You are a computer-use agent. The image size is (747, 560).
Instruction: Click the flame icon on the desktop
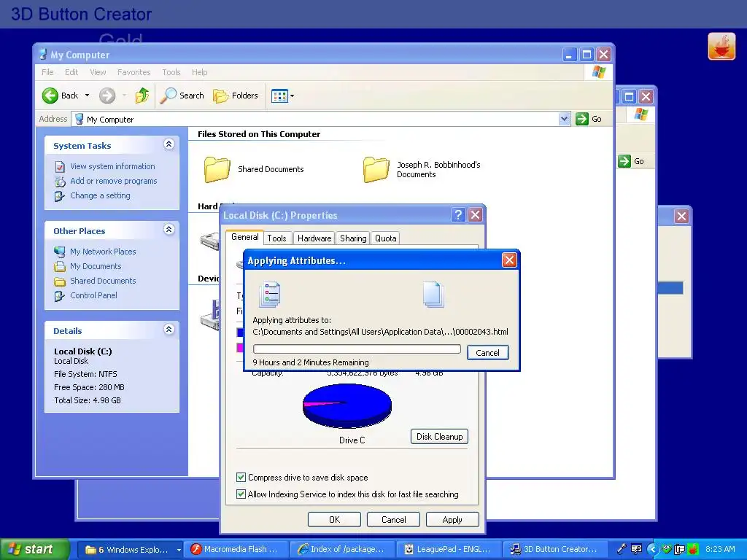click(x=721, y=46)
